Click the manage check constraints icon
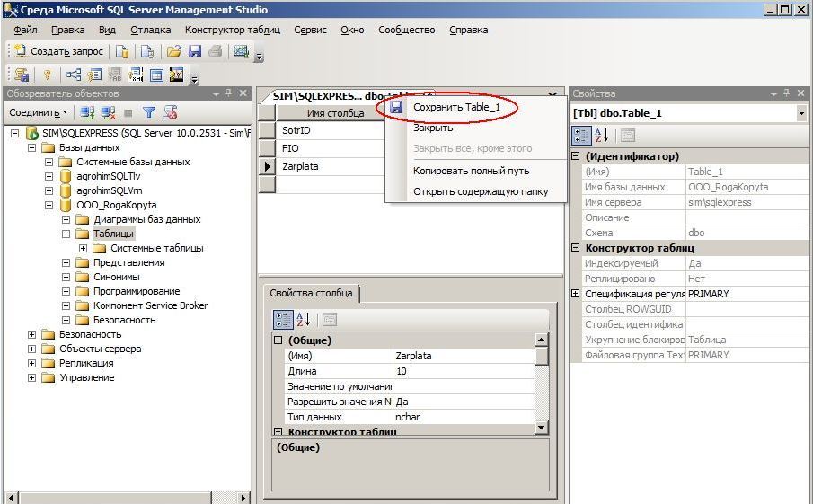This screenshot has width=813, height=504. click(156, 75)
